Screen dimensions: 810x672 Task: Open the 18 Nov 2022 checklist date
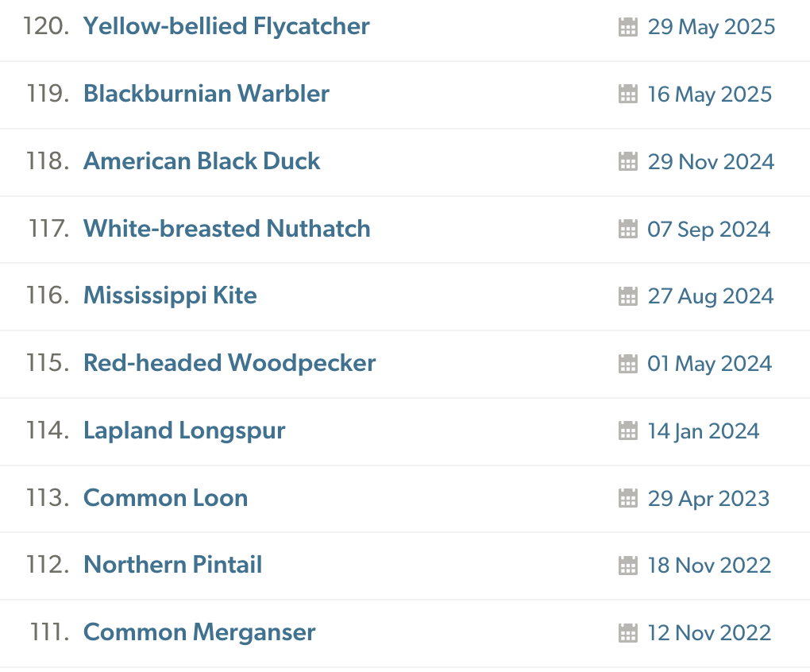tap(709, 566)
